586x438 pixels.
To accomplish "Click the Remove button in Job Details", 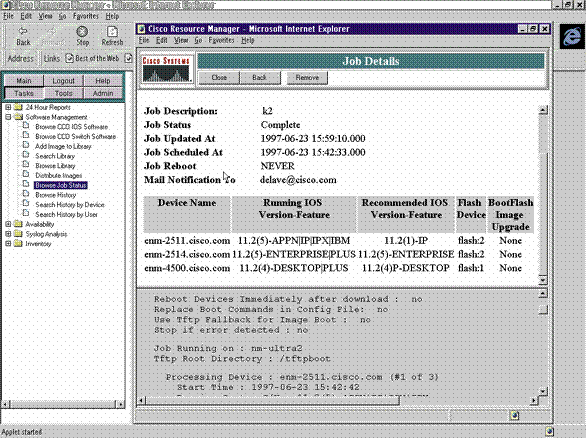I will tap(307, 78).
